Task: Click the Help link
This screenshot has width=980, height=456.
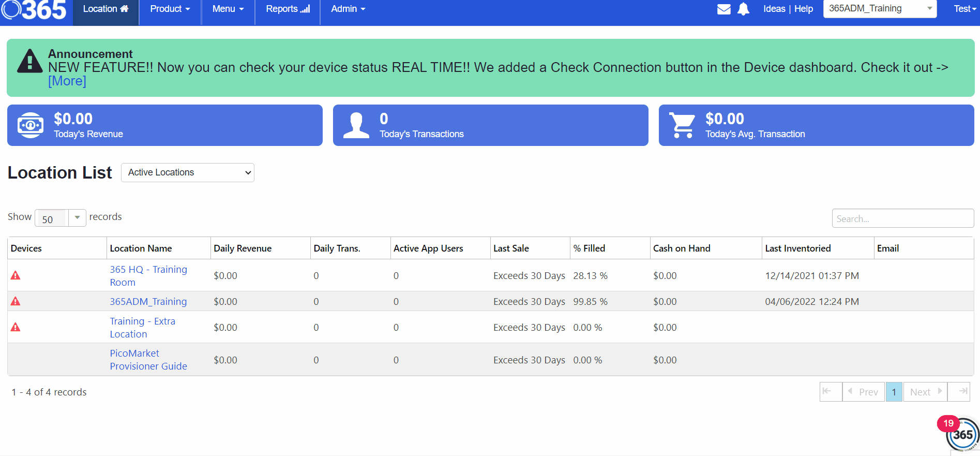Action: (x=804, y=9)
